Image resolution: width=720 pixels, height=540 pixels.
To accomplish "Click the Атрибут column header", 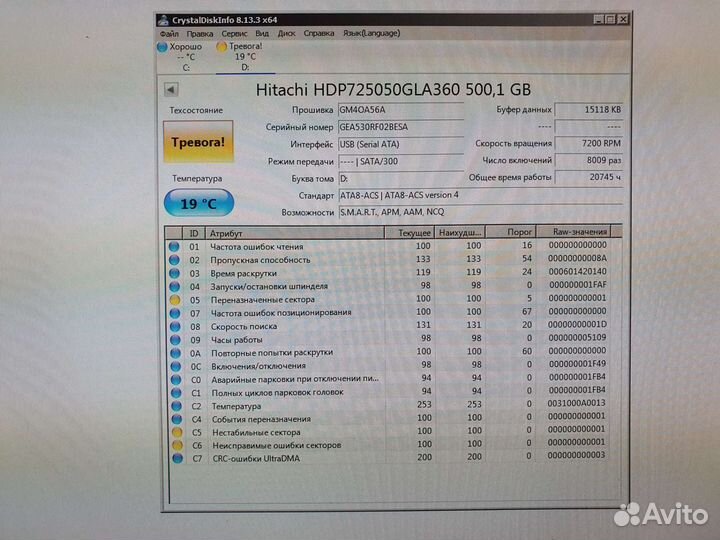I will [x=294, y=233].
